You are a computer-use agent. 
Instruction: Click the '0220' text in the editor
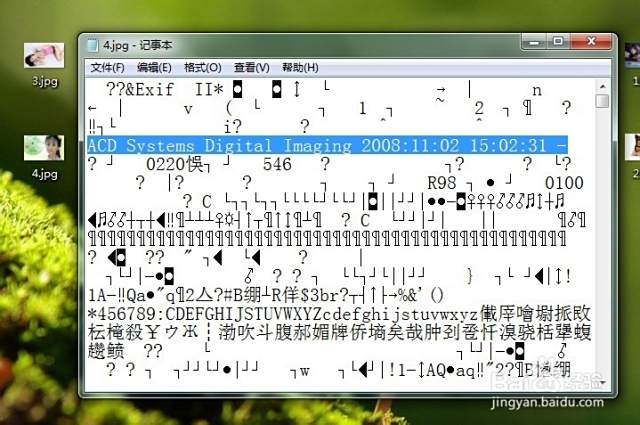coord(166,165)
